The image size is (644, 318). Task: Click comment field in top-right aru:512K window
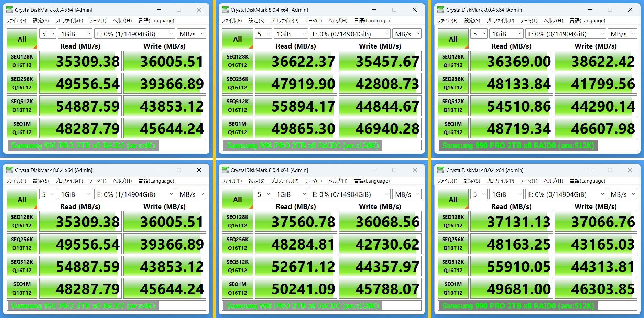tap(537, 145)
